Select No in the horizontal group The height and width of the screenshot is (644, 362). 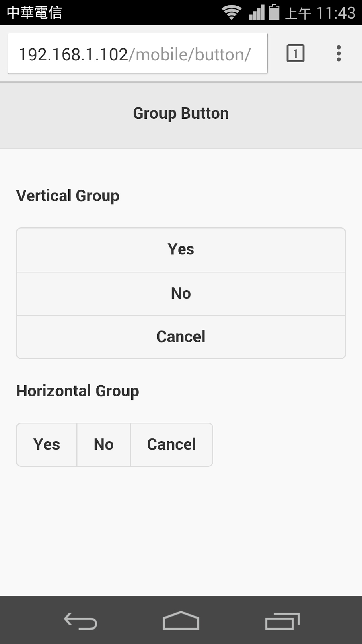(x=103, y=445)
